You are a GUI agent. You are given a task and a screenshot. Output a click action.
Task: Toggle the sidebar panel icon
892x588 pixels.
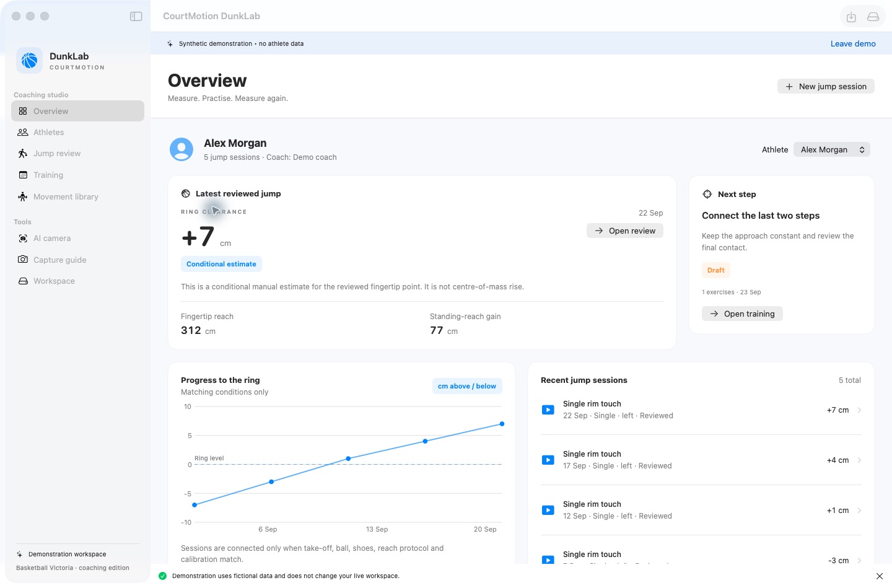(136, 16)
